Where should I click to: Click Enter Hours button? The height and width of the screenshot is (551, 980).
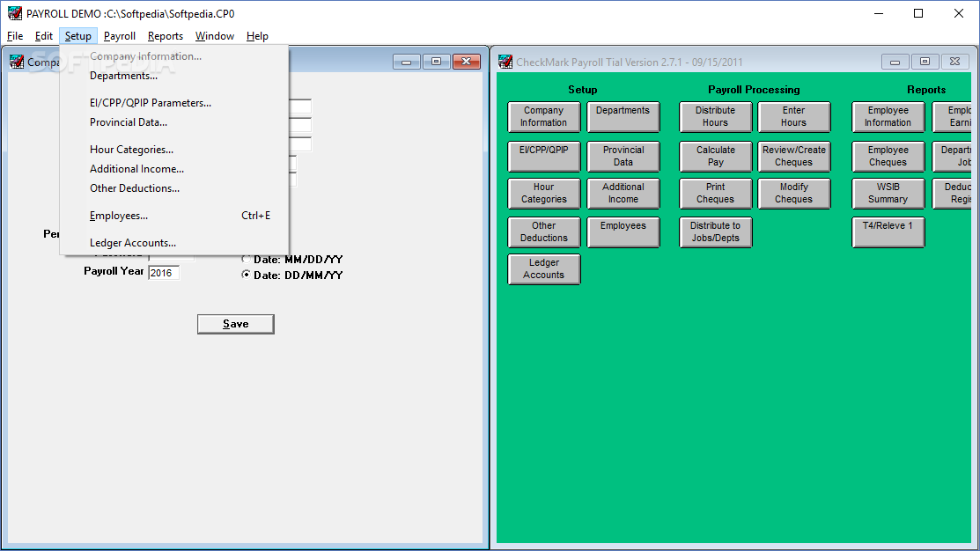[793, 117]
